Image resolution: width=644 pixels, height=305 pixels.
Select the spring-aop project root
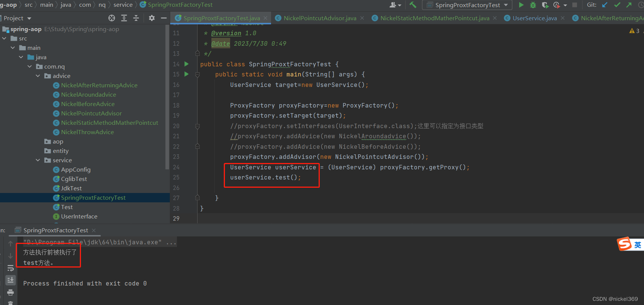[26, 29]
